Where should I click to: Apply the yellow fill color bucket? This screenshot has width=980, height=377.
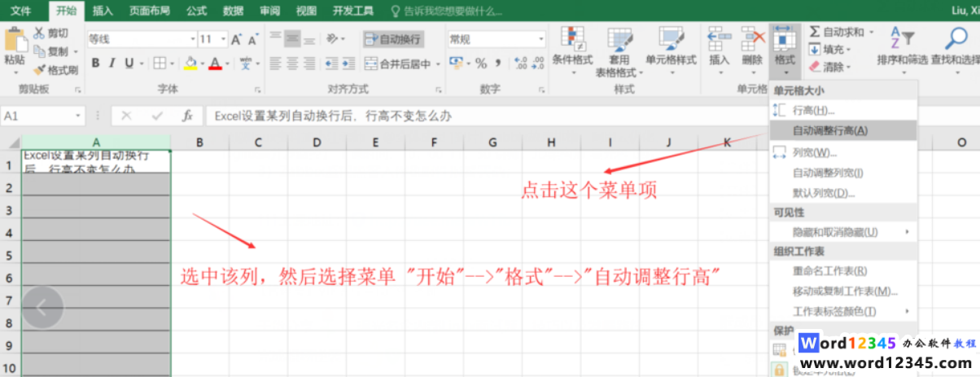[x=190, y=63]
